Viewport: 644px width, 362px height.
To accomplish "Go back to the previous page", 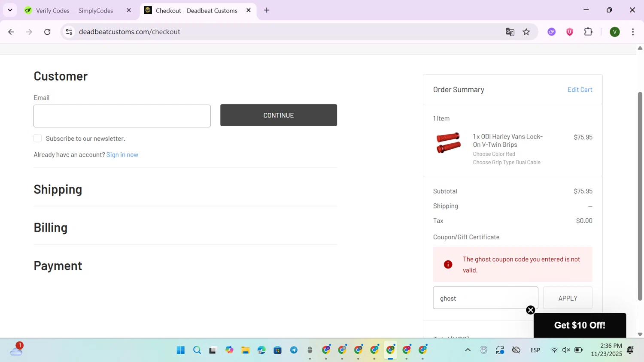I will click(x=11, y=32).
